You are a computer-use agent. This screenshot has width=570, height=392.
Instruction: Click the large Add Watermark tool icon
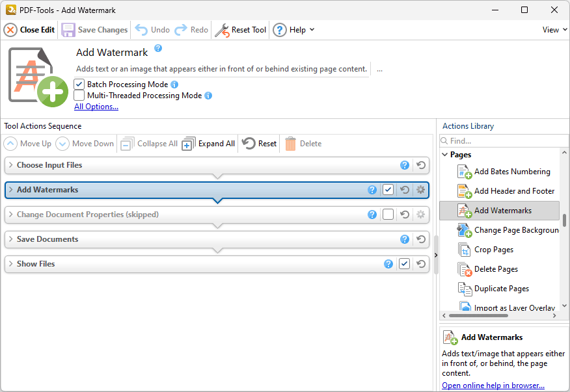click(x=38, y=77)
